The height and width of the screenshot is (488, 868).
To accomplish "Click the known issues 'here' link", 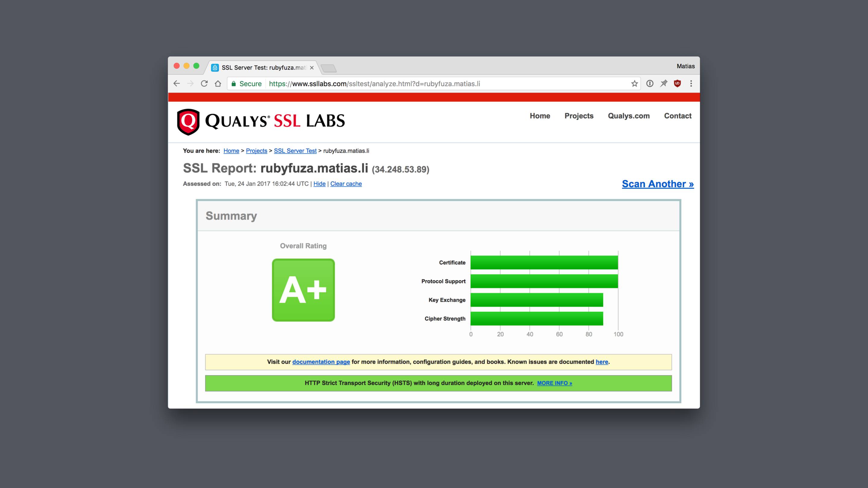I will 602,362.
